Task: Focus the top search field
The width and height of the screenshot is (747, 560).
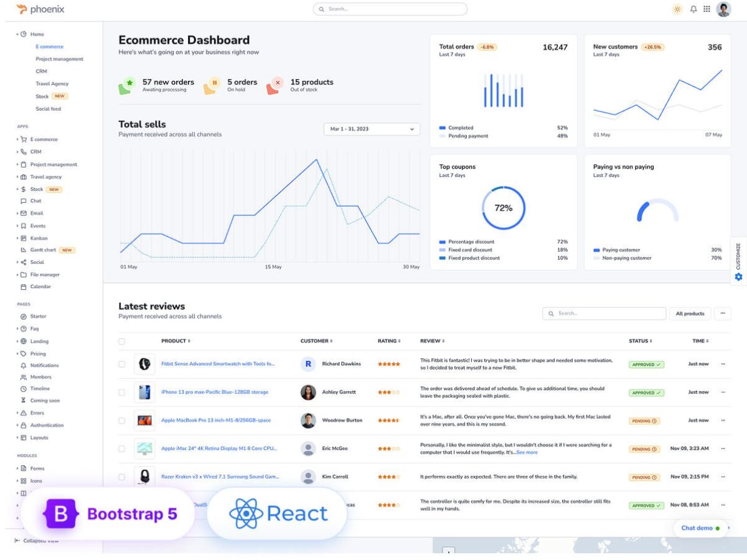Action: (x=390, y=9)
